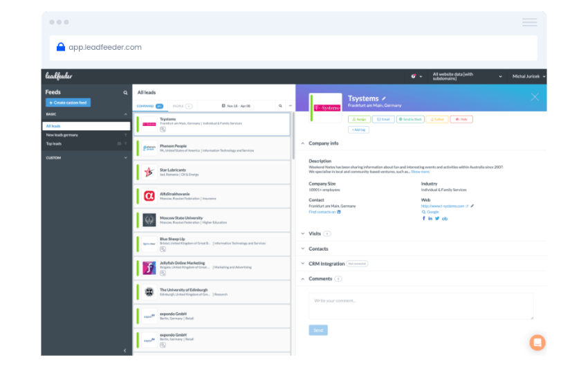The width and height of the screenshot is (588, 367).
Task: Click the AlfaStrakhovanie alpha logo
Action: click(149, 196)
